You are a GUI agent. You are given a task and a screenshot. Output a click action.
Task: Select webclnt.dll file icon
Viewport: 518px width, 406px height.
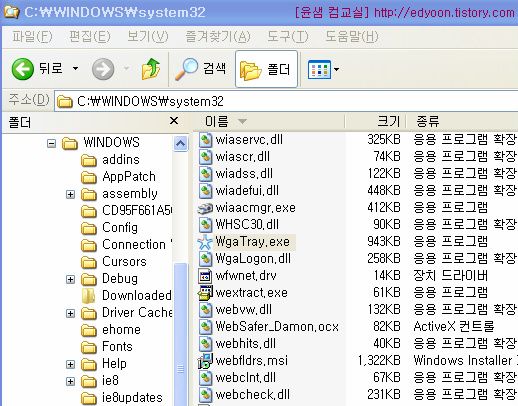tap(205, 378)
